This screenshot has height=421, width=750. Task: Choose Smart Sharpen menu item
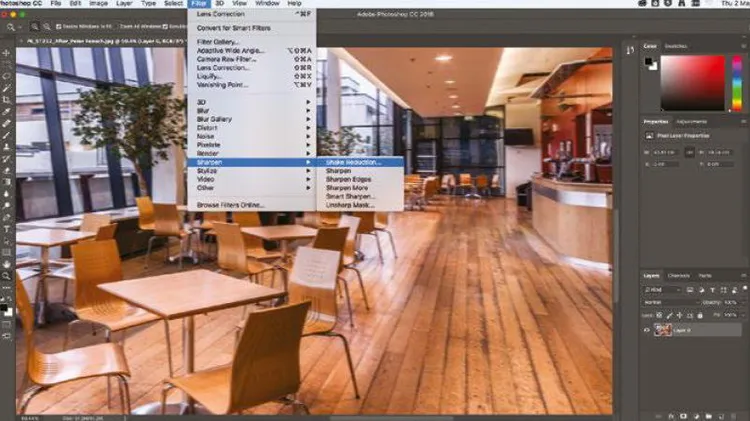360,197
